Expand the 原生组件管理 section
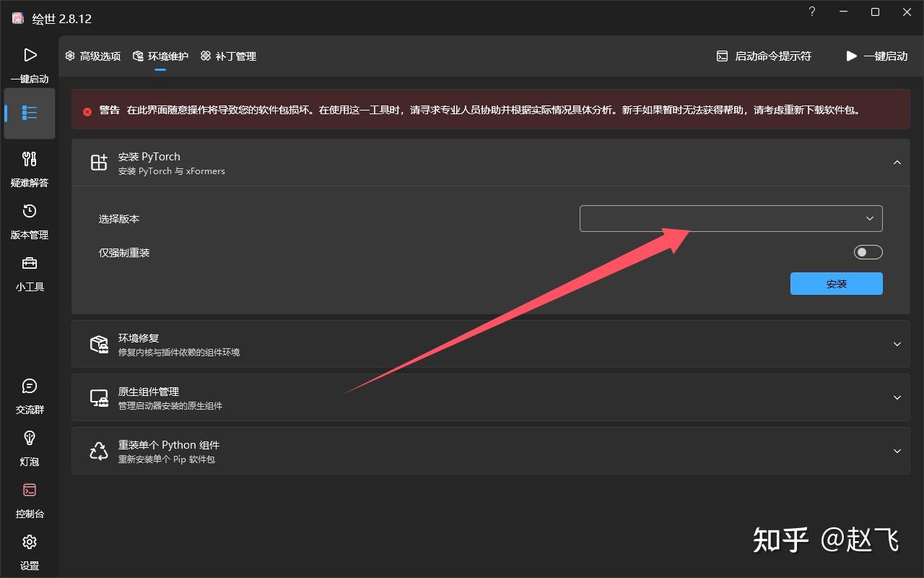 point(897,397)
